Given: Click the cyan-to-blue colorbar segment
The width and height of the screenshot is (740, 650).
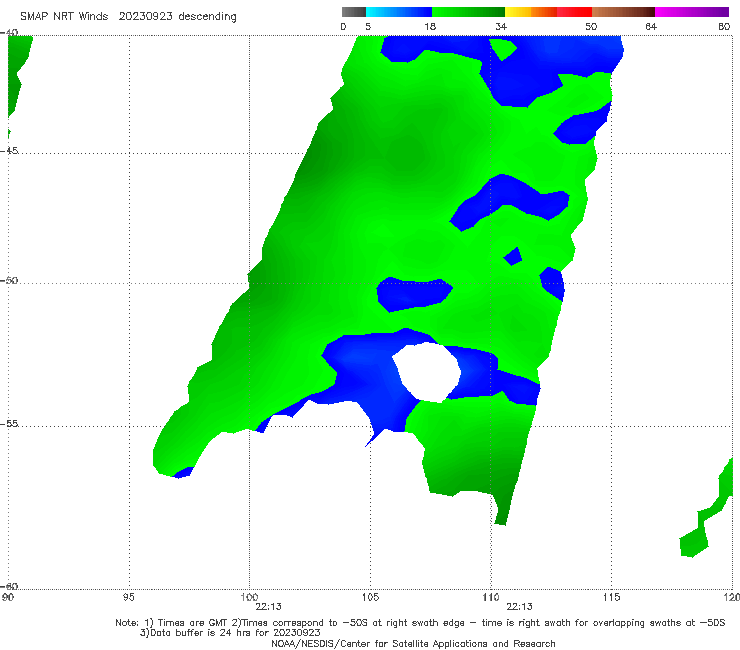Looking at the screenshot, I should (x=399, y=12).
